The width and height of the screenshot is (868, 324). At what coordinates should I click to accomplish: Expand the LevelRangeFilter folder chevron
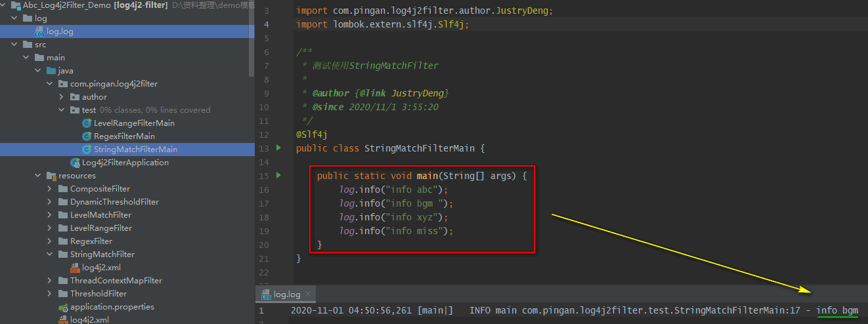pyautogui.click(x=51, y=228)
